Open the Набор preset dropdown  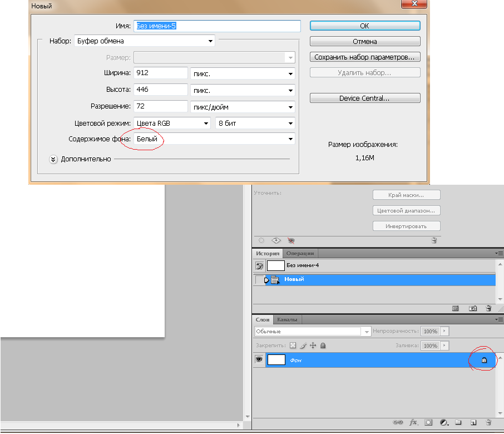(x=210, y=41)
